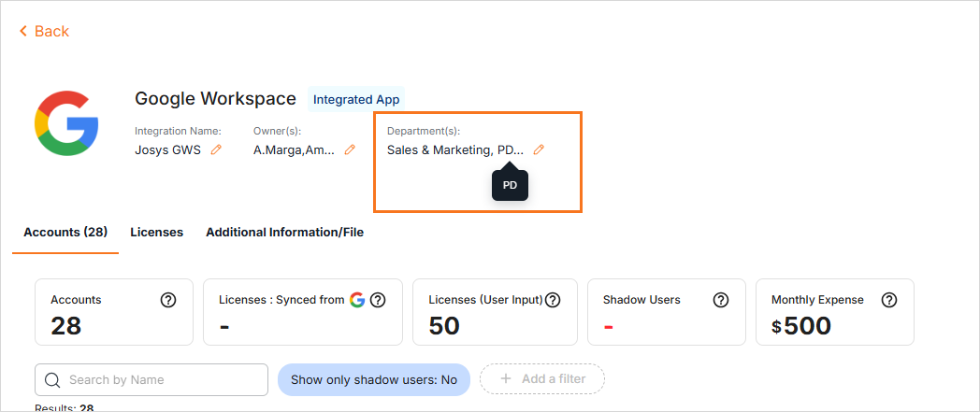Click the Integrated App badge

point(356,100)
